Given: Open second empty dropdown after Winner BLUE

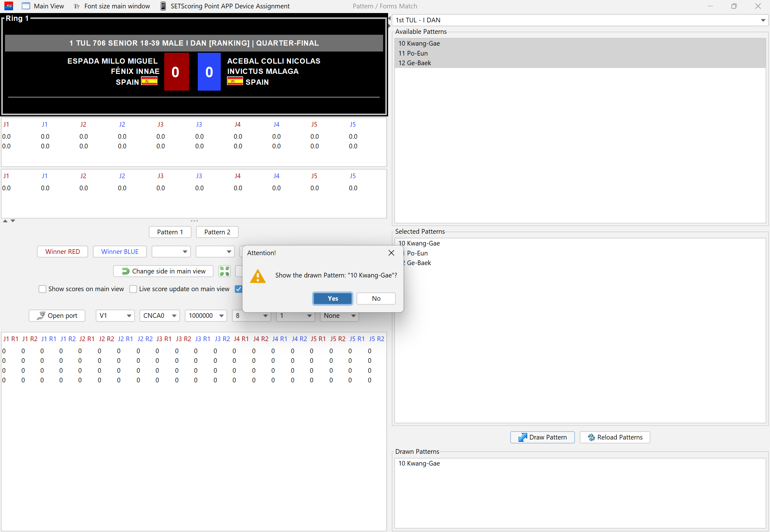Looking at the screenshot, I should 215,252.
